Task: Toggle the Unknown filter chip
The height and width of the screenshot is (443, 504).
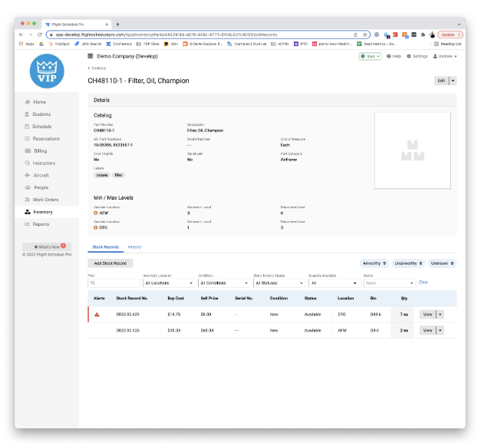Action: pos(442,263)
